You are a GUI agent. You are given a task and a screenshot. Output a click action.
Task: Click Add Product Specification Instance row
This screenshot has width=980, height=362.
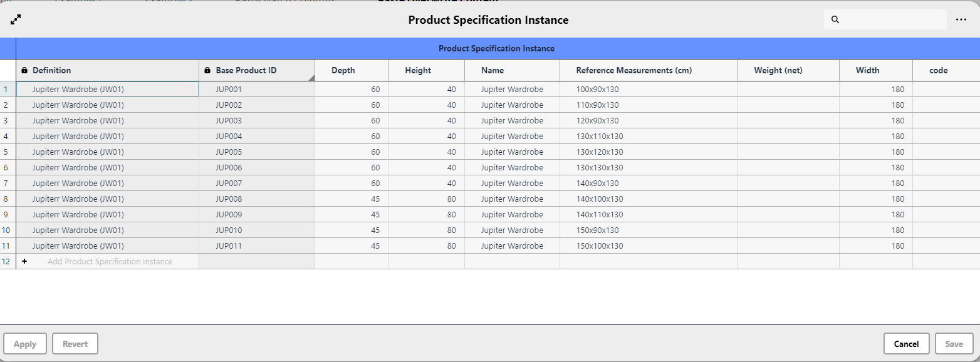coord(110,262)
